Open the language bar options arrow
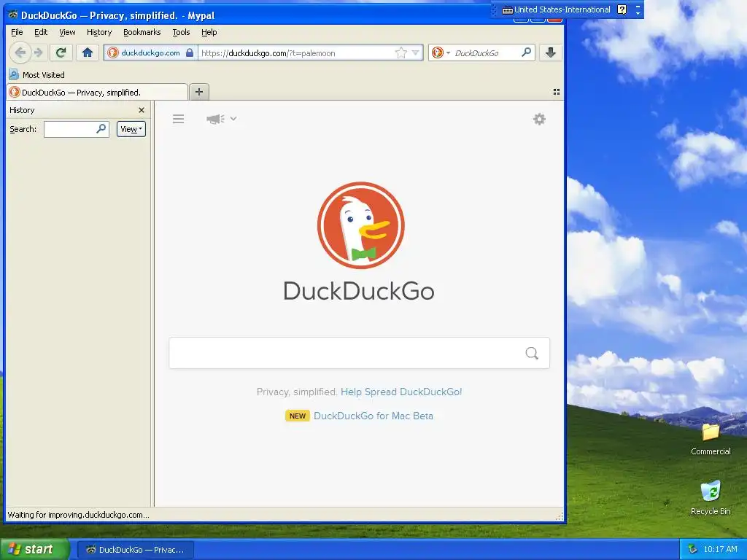 point(638,13)
